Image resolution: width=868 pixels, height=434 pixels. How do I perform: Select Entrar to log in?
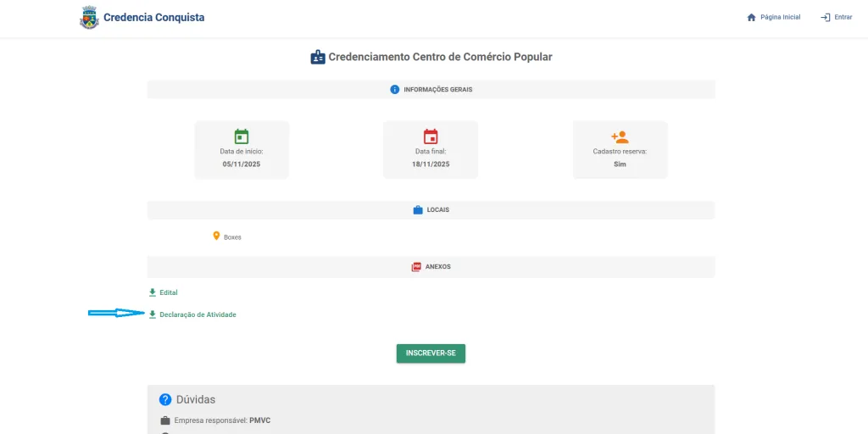(843, 18)
